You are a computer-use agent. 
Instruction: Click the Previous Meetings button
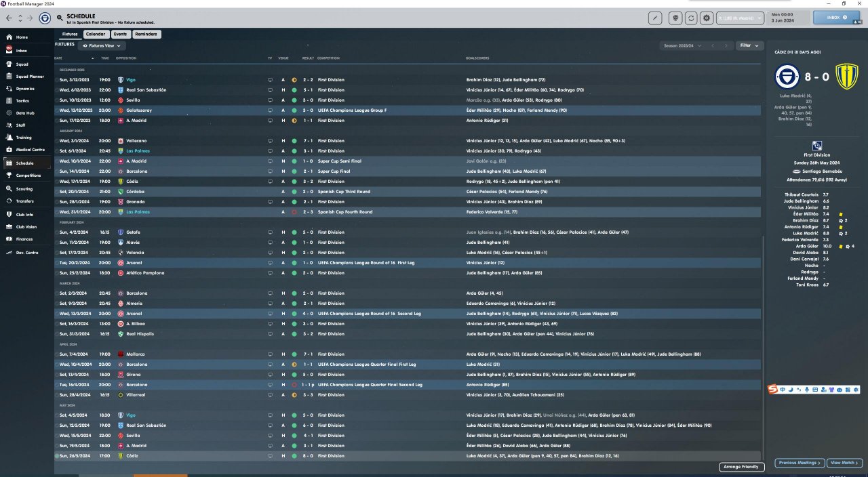click(799, 463)
